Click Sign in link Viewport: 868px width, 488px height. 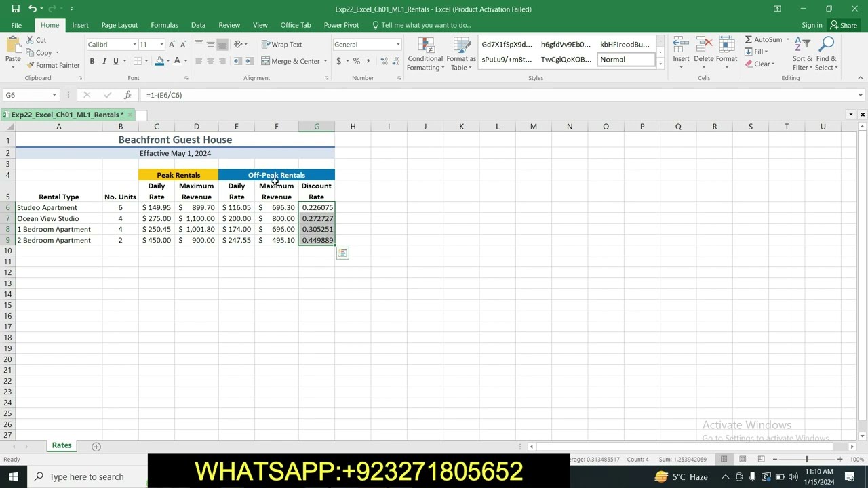pyautogui.click(x=812, y=25)
